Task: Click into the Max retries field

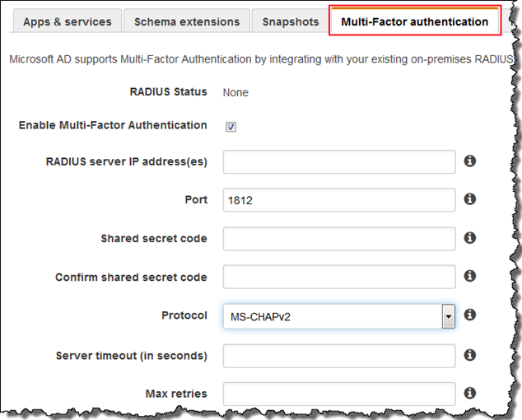Action: click(x=339, y=394)
